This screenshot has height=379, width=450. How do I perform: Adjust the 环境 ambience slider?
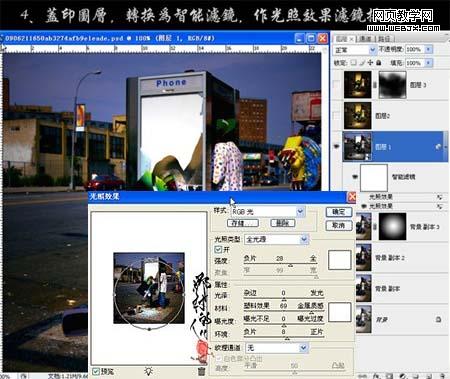287,338
